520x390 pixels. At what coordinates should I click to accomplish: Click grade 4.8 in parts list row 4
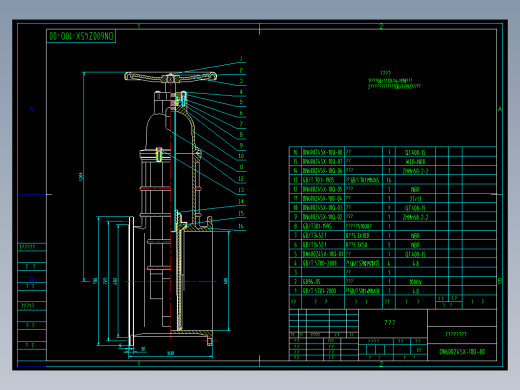(415, 263)
